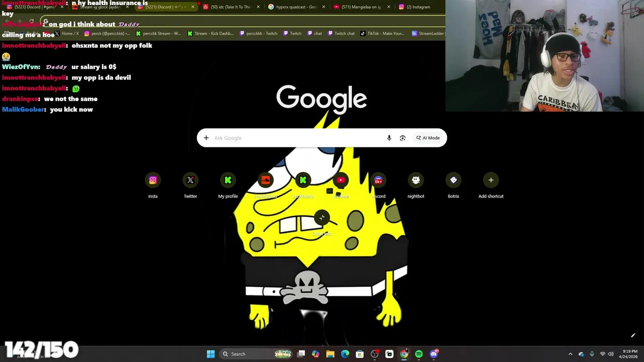Start voice search with microphone icon
This screenshot has width=644, height=362.
tap(389, 138)
